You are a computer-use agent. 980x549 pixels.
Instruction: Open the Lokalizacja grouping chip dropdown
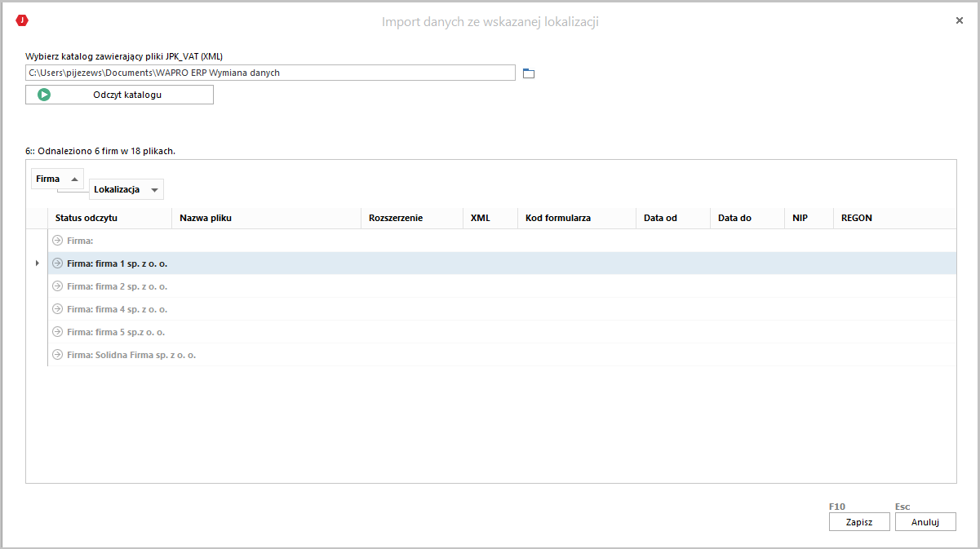[154, 190]
